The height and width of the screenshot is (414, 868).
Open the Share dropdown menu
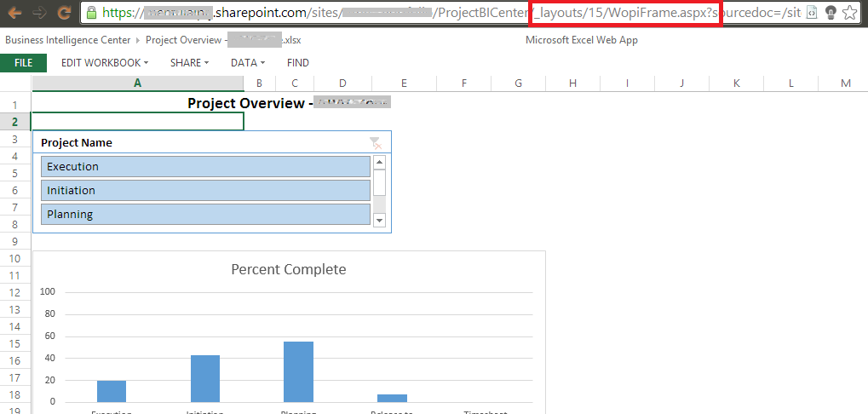[x=189, y=63]
